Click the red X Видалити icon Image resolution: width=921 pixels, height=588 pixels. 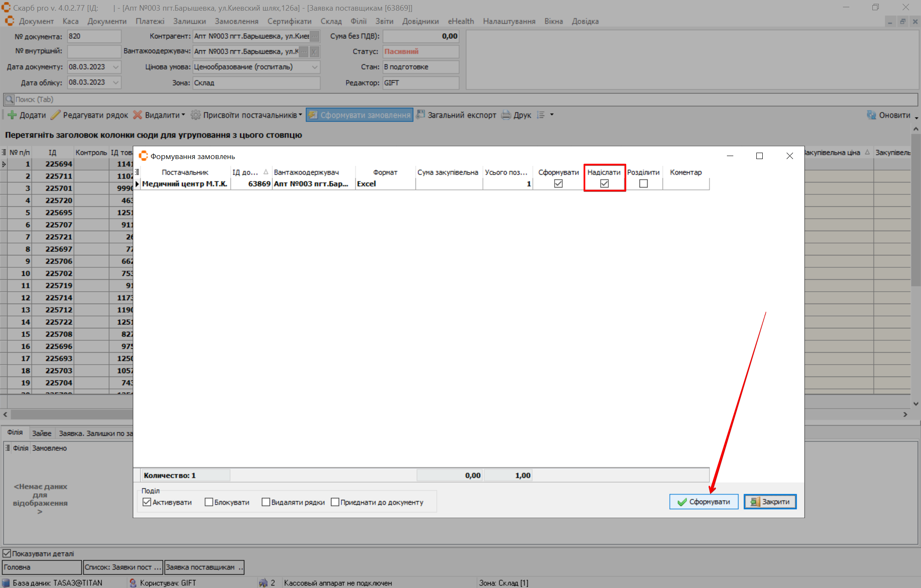[x=137, y=115]
